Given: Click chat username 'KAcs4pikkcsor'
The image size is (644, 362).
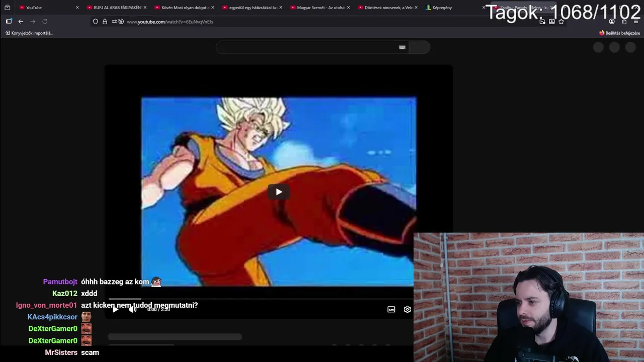Looking at the screenshot, I should click(52, 317).
